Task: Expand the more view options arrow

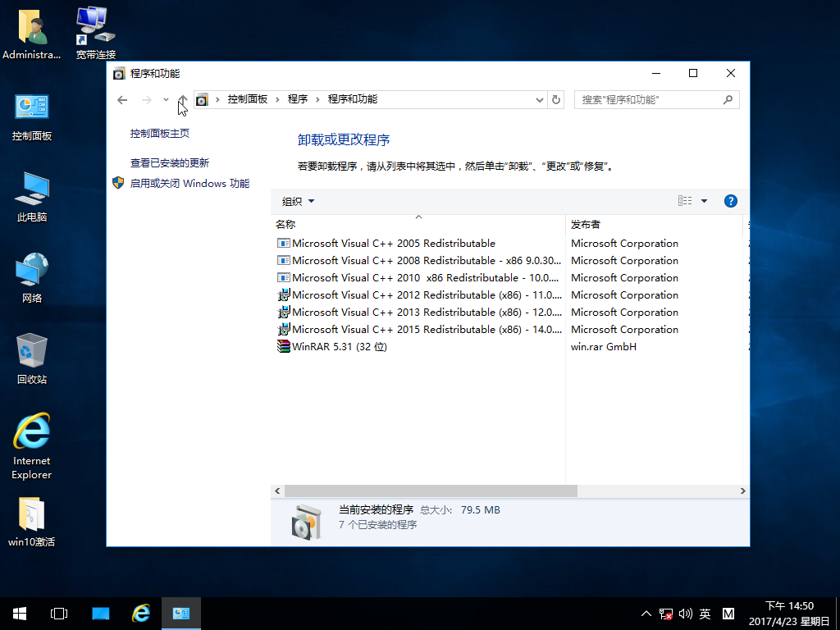Action: pyautogui.click(x=704, y=201)
